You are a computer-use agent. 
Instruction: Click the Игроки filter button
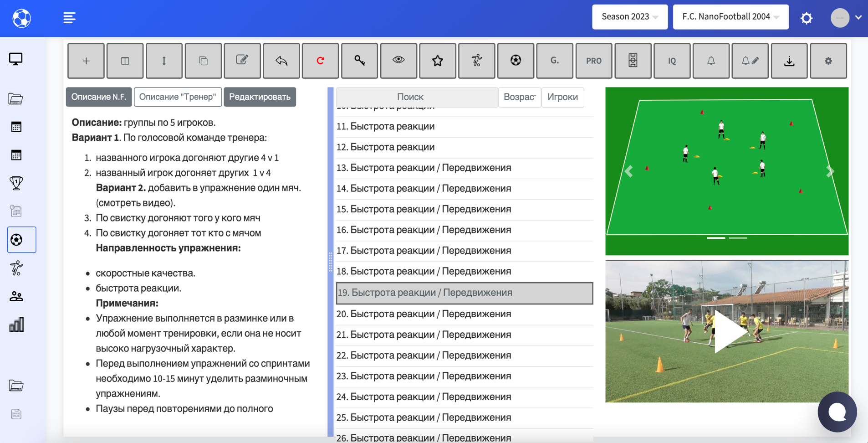(562, 97)
